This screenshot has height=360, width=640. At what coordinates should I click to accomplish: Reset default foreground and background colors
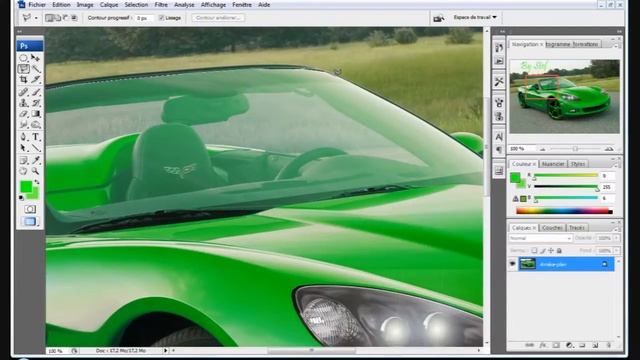21,198
